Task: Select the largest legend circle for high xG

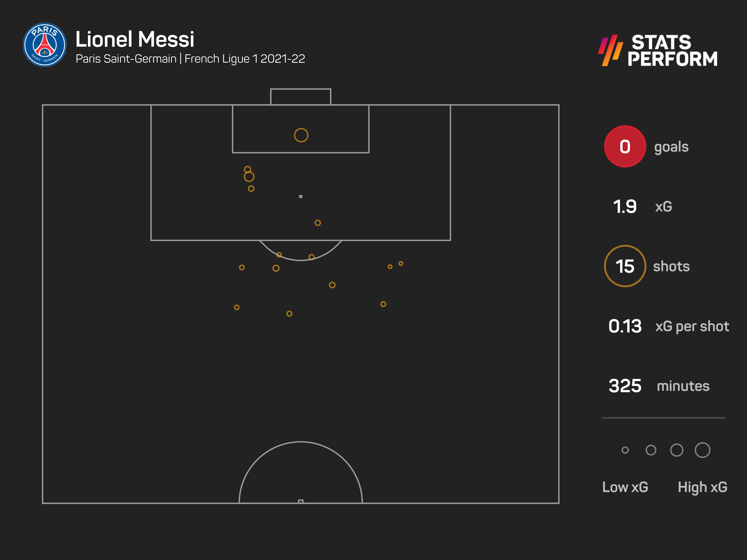Action: [x=702, y=450]
